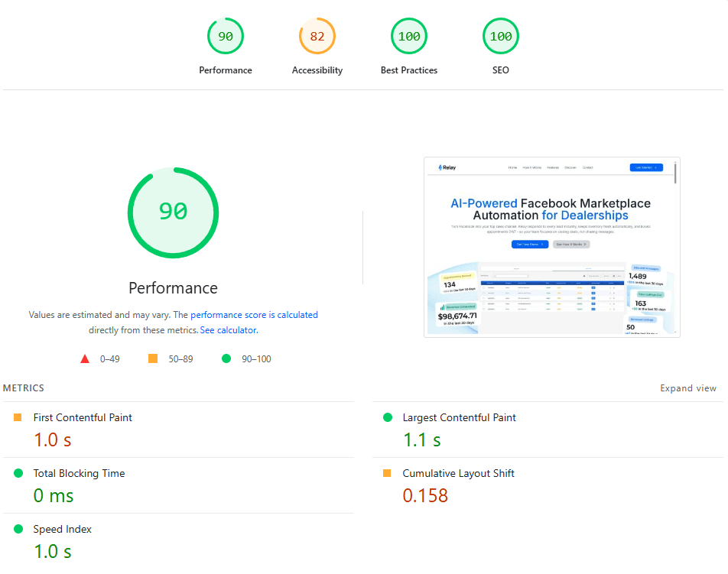Jump to the Accessibility category label
Viewport: 728px width, 574px height.
[x=317, y=70]
